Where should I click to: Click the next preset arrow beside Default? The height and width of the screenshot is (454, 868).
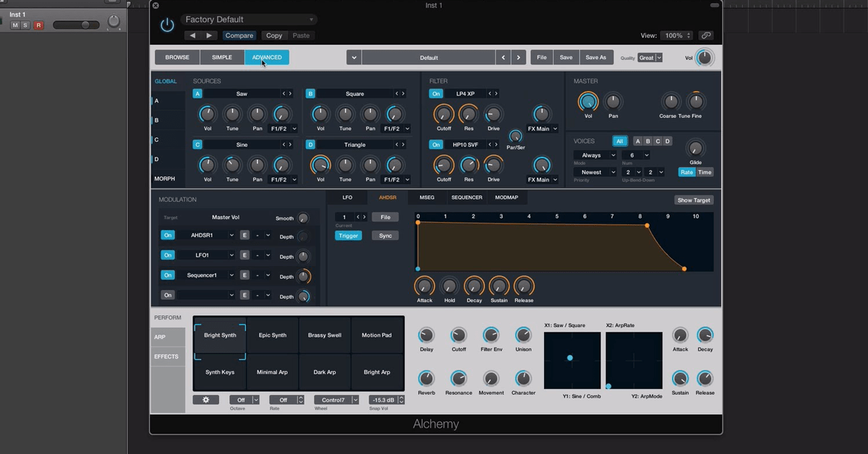point(518,56)
